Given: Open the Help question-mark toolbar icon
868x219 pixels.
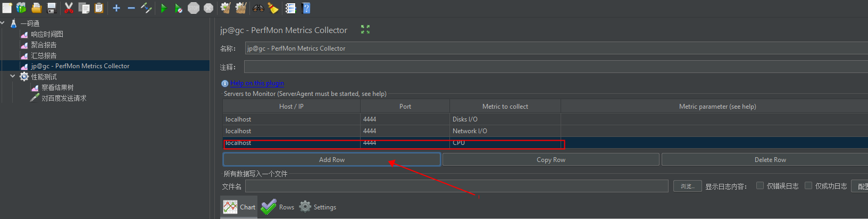Looking at the screenshot, I should click(x=306, y=8).
